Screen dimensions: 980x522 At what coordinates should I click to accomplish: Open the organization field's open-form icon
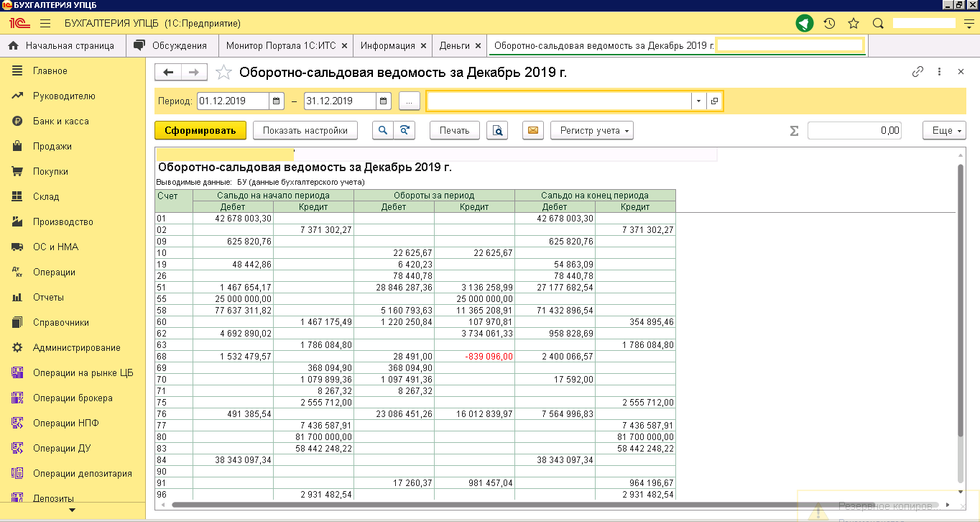[x=714, y=101]
